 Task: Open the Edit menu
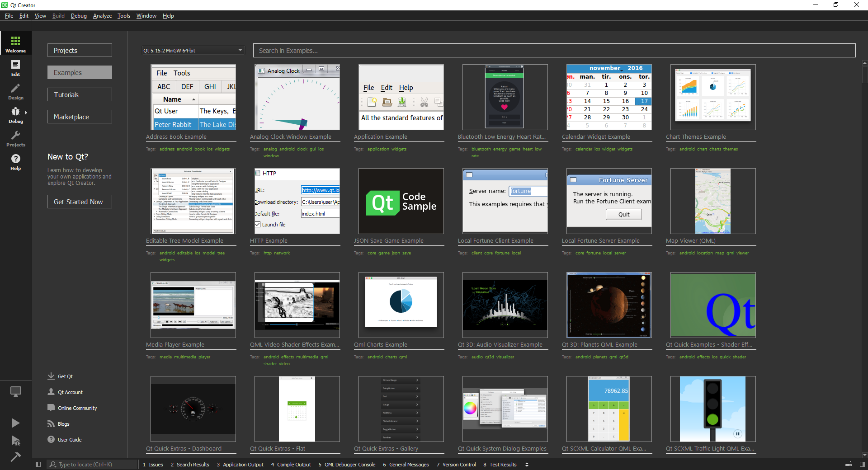(x=24, y=16)
